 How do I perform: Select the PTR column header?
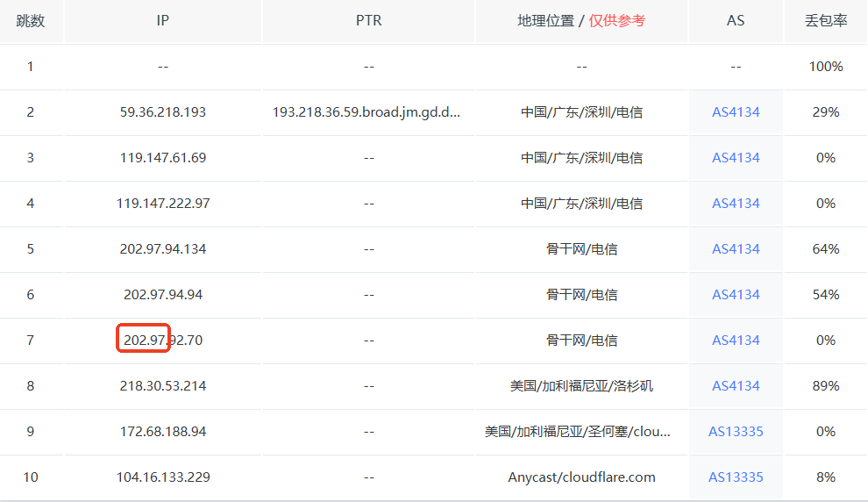[368, 20]
